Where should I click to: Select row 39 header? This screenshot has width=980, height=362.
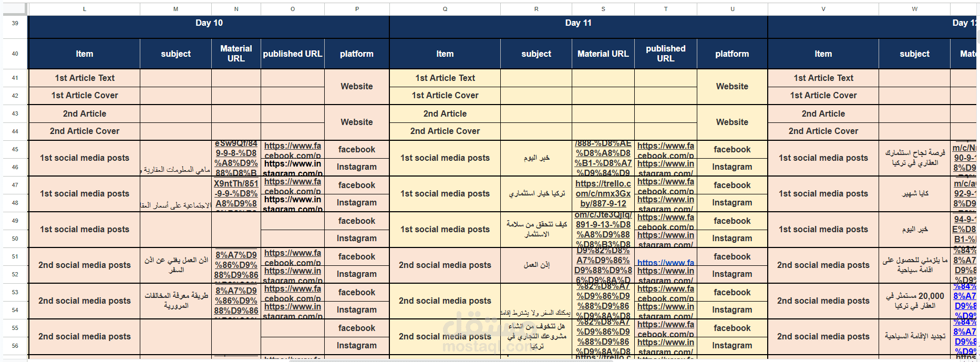pyautogui.click(x=15, y=23)
